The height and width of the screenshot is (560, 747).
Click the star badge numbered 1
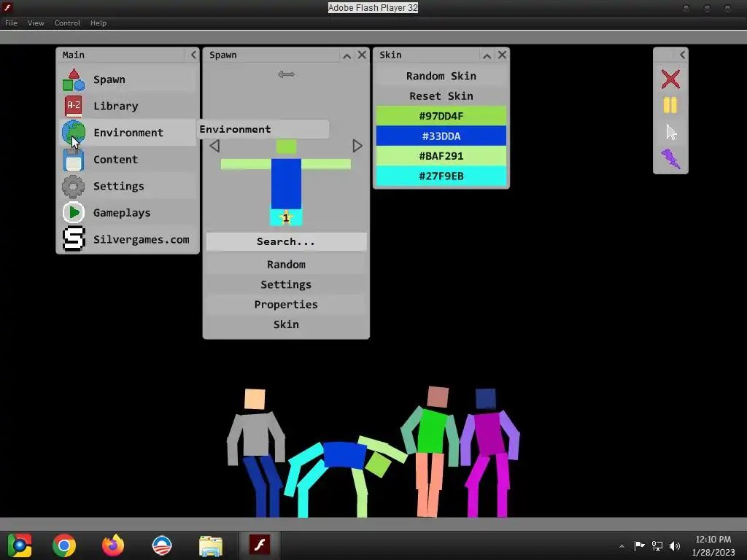pos(286,217)
